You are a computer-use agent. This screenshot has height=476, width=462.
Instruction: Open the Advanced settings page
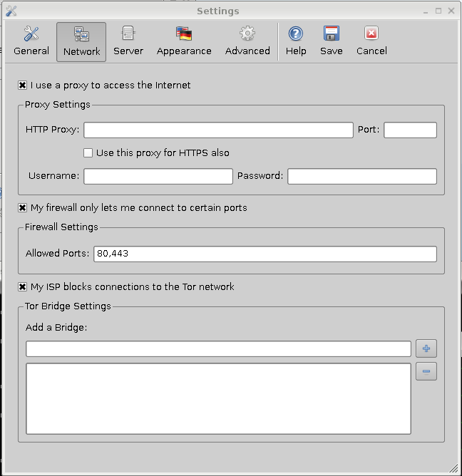click(247, 41)
